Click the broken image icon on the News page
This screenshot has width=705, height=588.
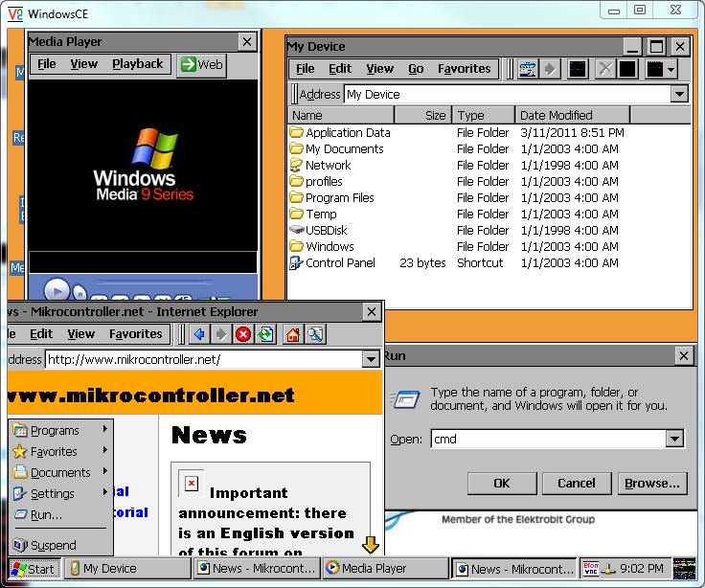[x=192, y=484]
